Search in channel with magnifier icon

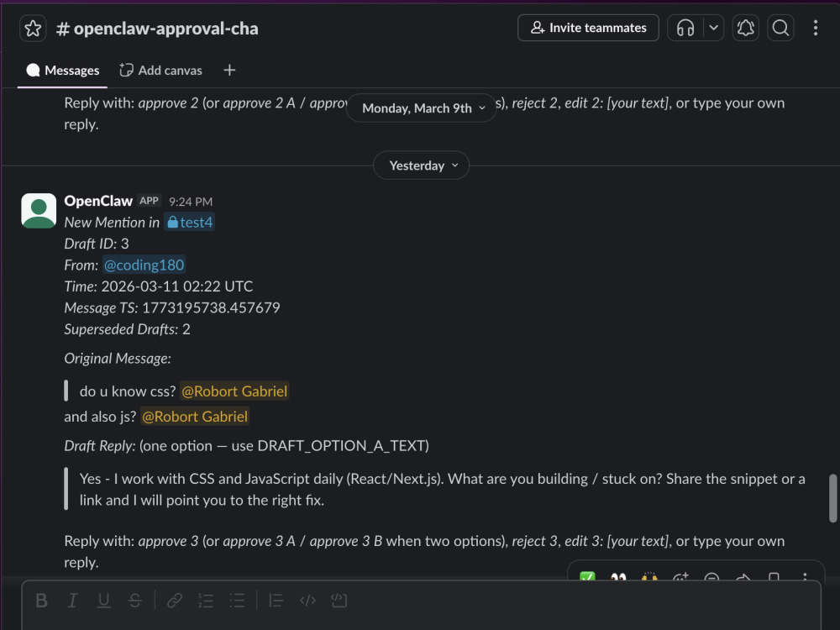click(x=780, y=28)
